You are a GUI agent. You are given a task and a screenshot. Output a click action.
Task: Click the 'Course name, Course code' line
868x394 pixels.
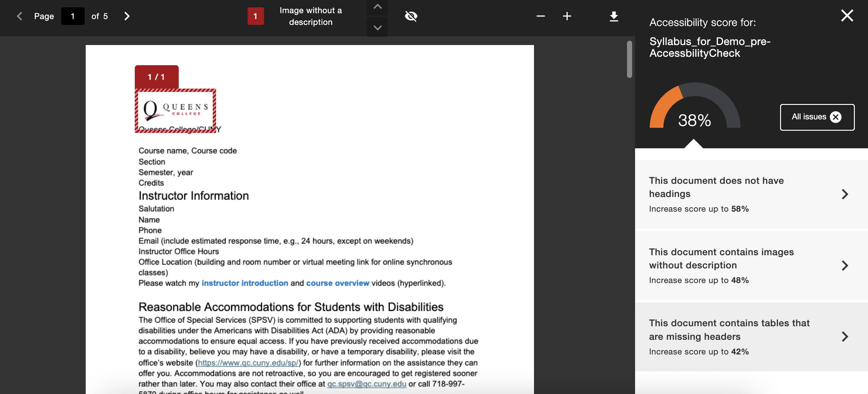188,151
